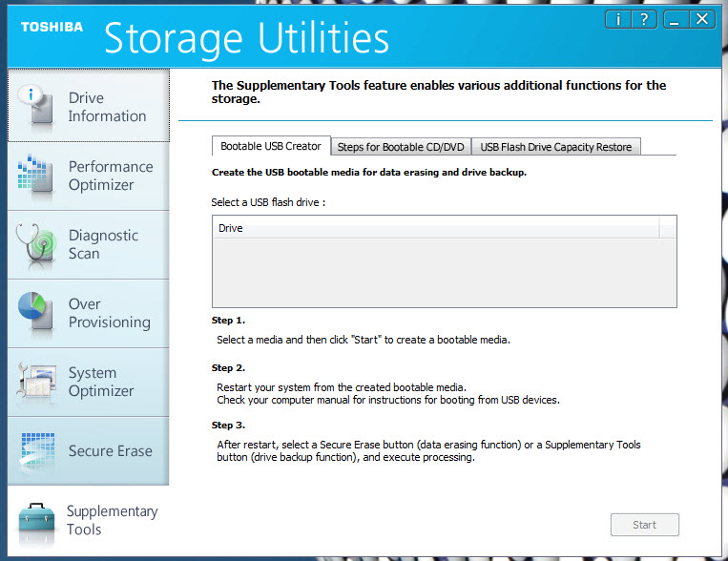Select the Diagnostic Scan label

pos(103,244)
